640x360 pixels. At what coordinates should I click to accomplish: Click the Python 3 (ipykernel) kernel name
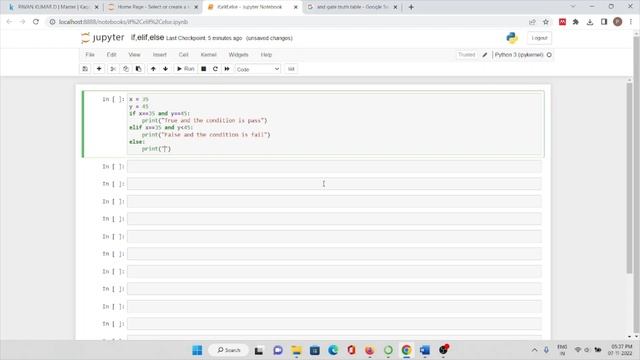[x=519, y=55]
